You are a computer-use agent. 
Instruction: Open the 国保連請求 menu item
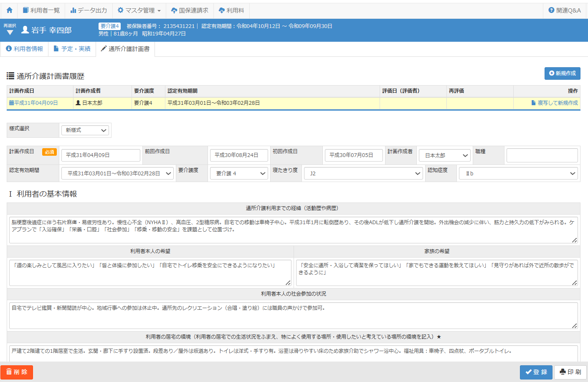click(x=190, y=10)
